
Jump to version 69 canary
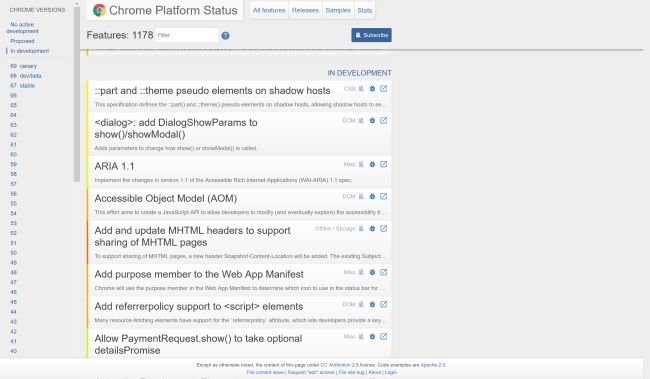tap(24, 66)
